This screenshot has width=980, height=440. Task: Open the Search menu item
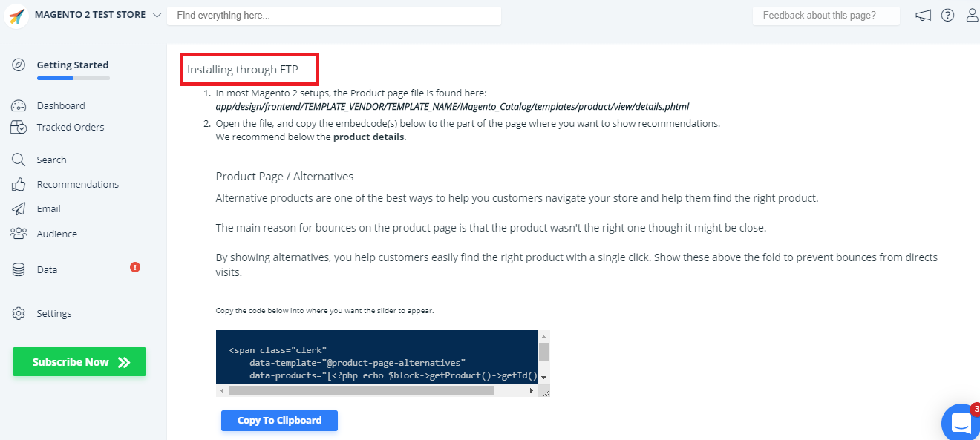(51, 160)
